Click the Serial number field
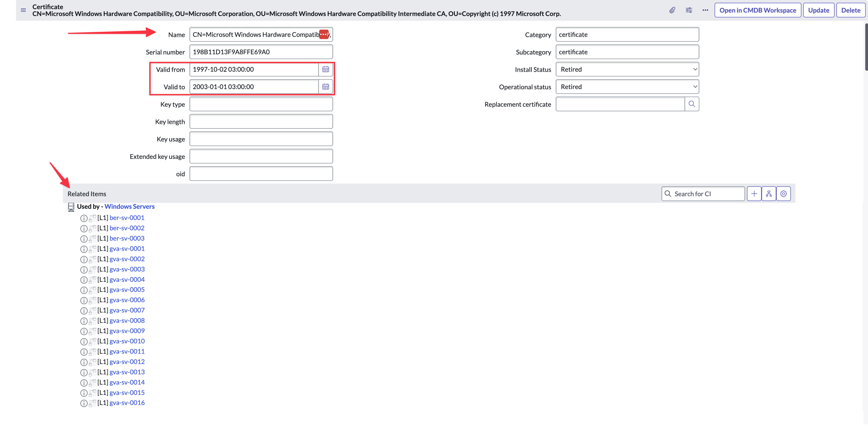Screen dimensions: 868x429 pos(261,52)
